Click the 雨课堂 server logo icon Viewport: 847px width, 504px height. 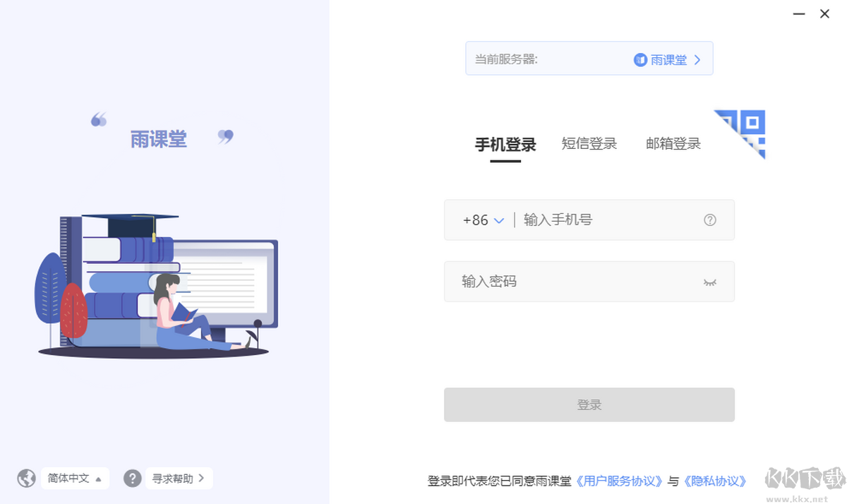640,60
